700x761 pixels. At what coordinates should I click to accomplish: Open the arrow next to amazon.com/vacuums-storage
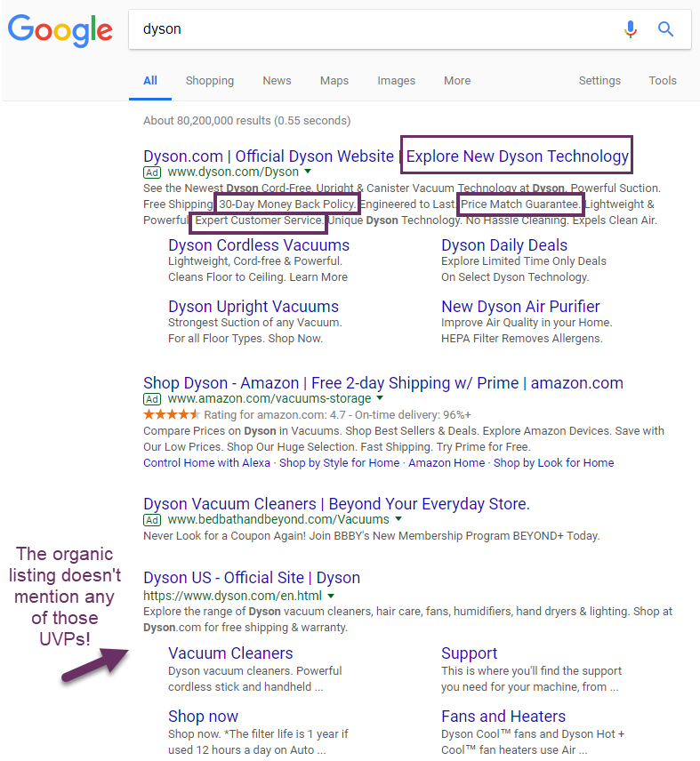pos(380,399)
